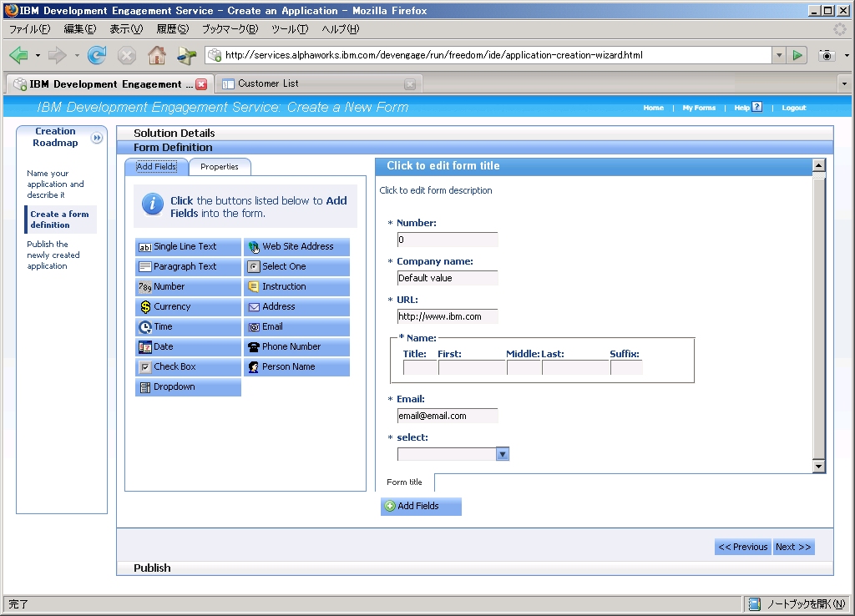Select 'Publish the newly created application' step
The height and width of the screenshot is (616, 855).
tap(53, 255)
